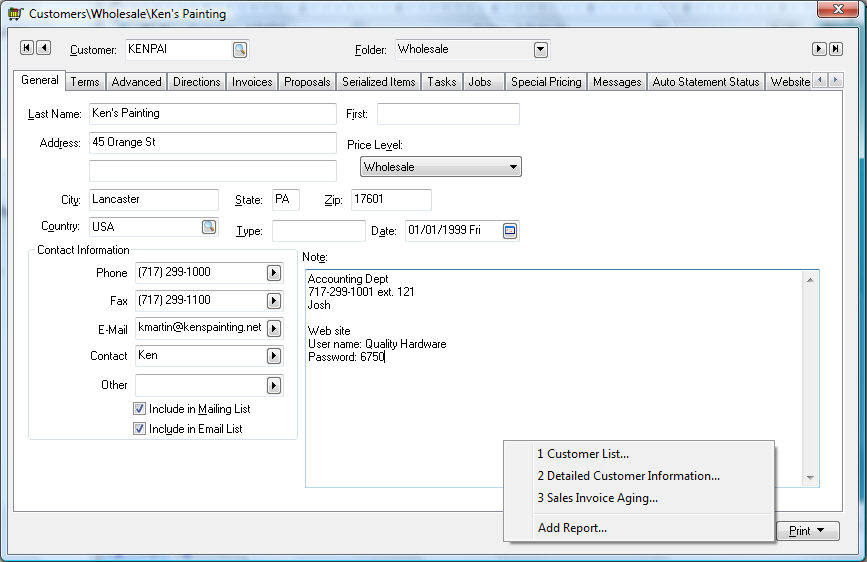
Task: Go to the previous customer record
Action: point(43,48)
